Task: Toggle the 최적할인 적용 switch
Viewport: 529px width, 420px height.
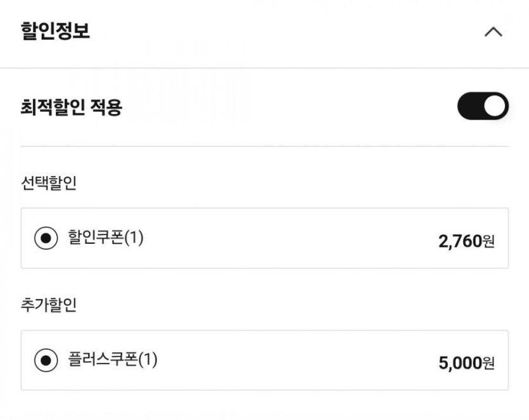Action: (x=483, y=106)
